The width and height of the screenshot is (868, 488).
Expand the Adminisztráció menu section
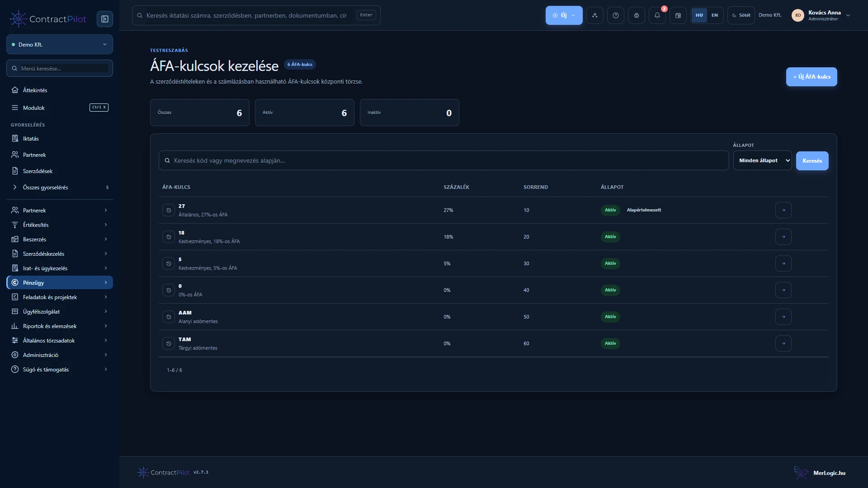[x=60, y=355]
